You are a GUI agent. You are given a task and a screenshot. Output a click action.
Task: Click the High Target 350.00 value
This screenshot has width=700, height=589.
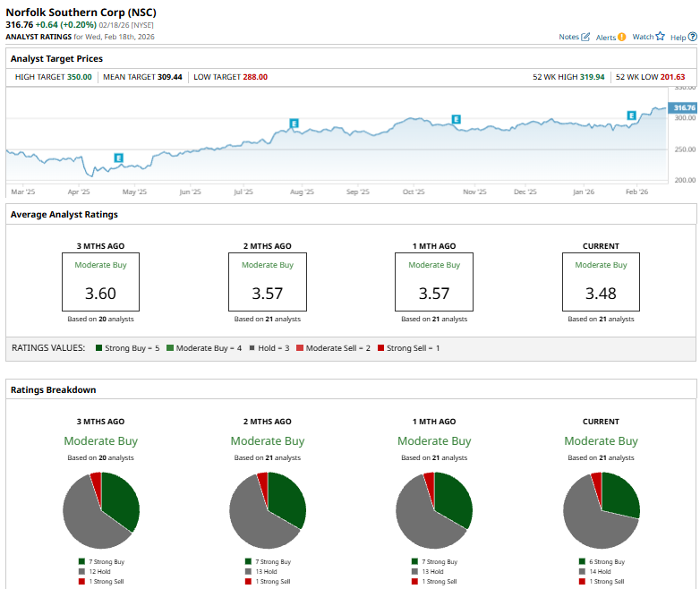coord(79,77)
